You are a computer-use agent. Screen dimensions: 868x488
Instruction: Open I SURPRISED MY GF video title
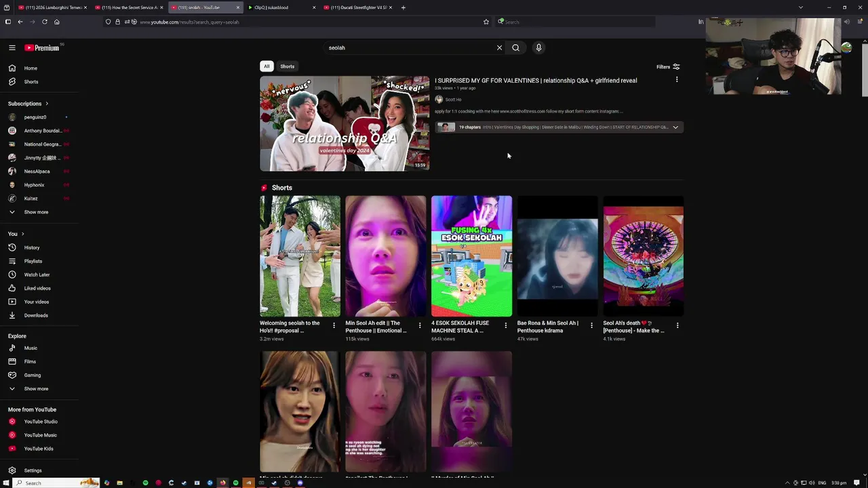(x=536, y=81)
